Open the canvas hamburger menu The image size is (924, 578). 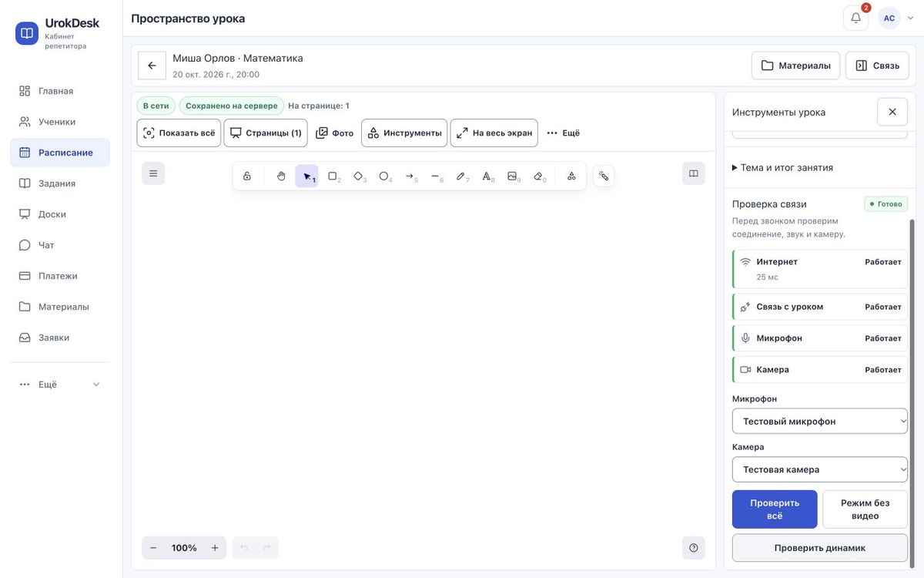pos(153,173)
